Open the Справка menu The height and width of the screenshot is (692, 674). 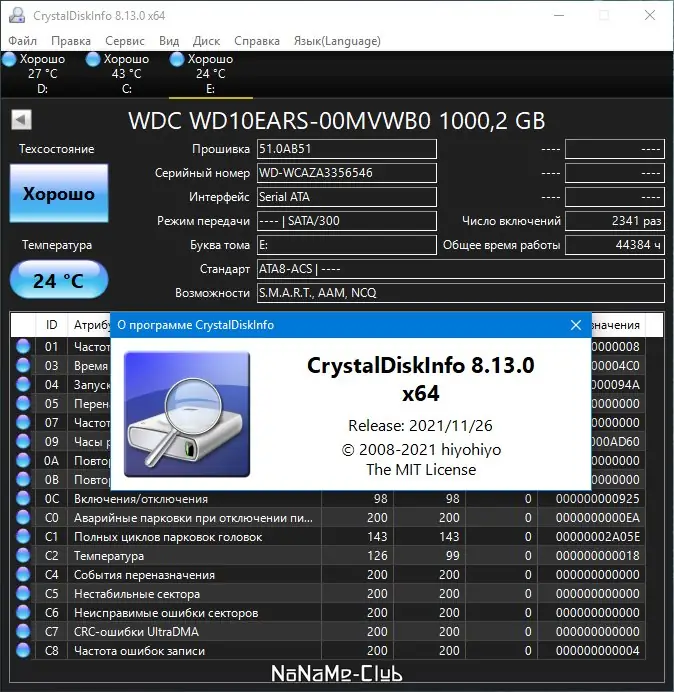pyautogui.click(x=257, y=41)
